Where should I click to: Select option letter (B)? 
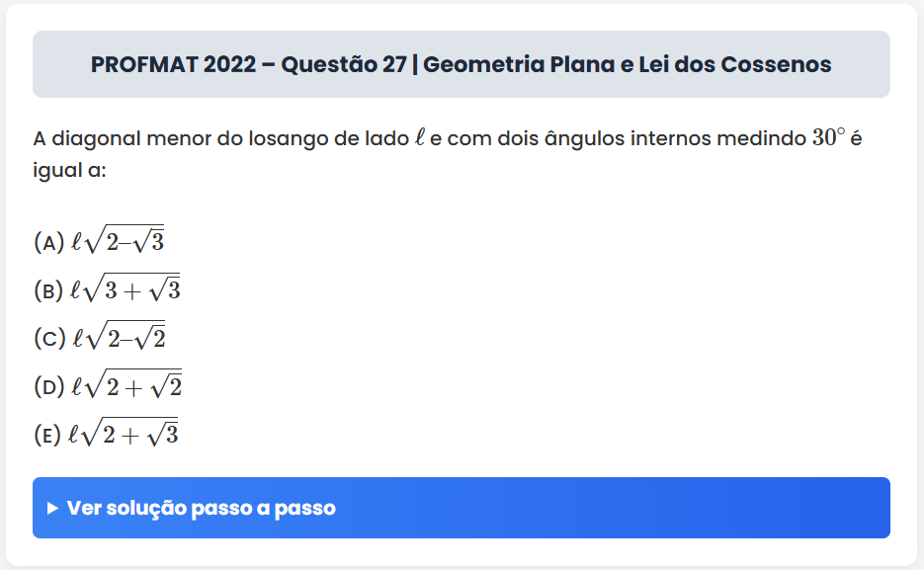point(48,290)
